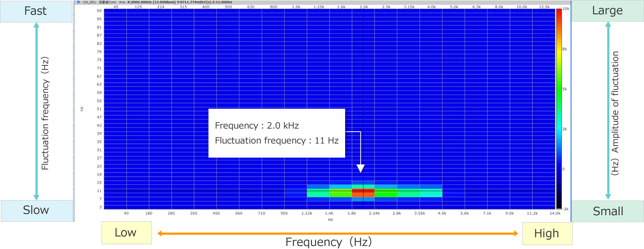The width and height of the screenshot is (644, 249).
Task: Click the 14.0k tick on bottom axis
Action: (x=555, y=213)
